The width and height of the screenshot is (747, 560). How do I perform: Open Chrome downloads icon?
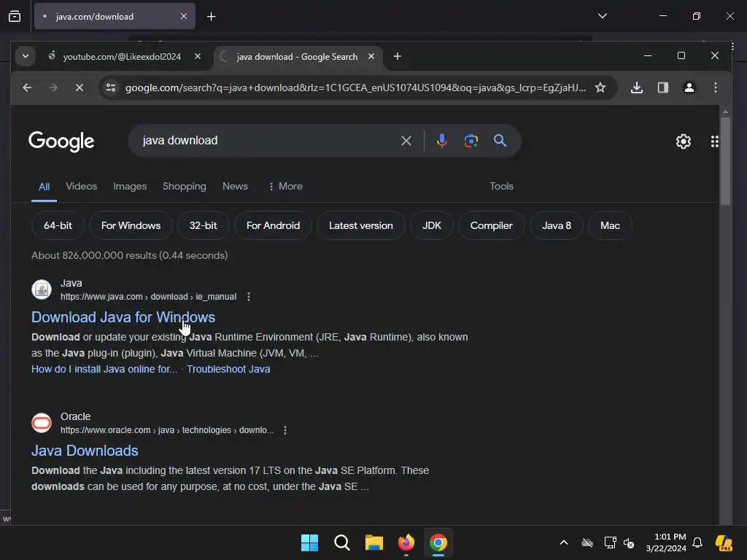pyautogui.click(x=636, y=87)
